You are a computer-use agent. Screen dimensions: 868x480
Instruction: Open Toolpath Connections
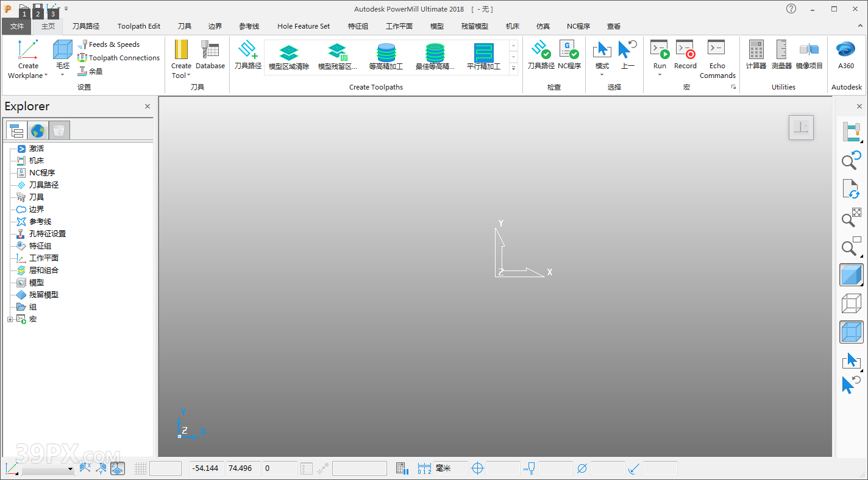119,58
